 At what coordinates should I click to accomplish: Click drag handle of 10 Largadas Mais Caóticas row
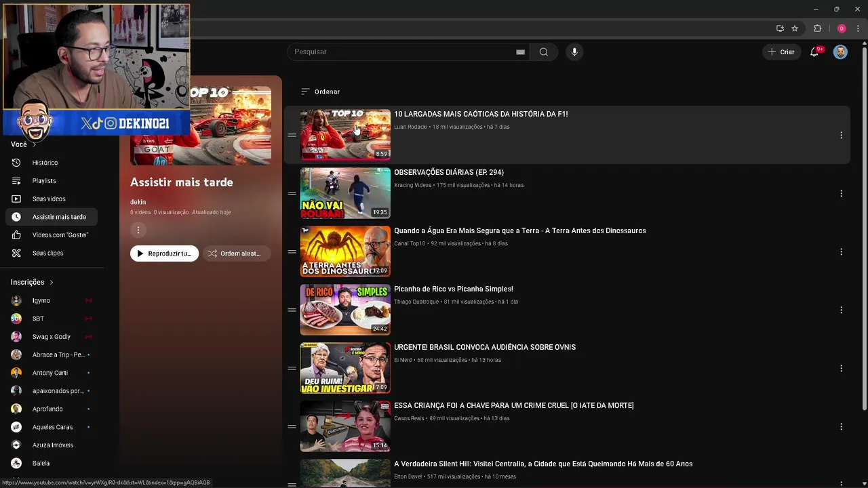point(292,136)
